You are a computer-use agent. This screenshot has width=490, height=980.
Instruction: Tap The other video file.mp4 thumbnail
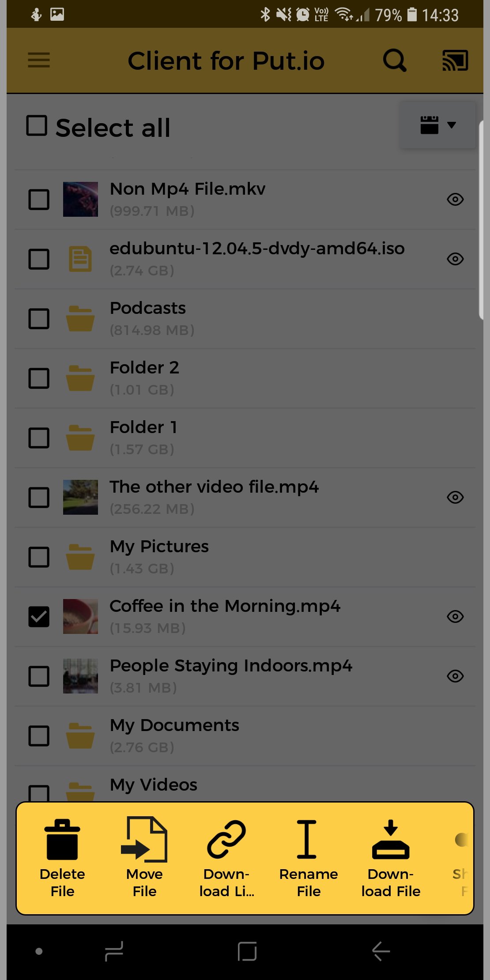[x=80, y=498]
